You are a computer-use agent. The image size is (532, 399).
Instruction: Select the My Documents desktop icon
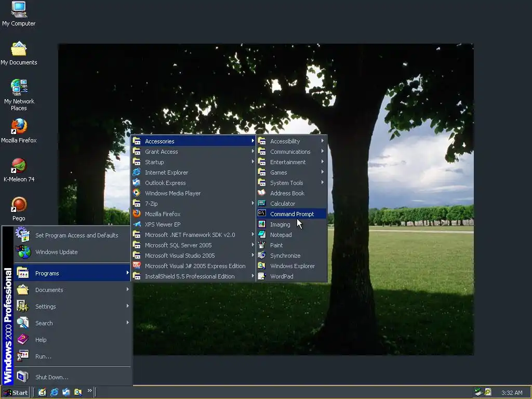point(19,54)
